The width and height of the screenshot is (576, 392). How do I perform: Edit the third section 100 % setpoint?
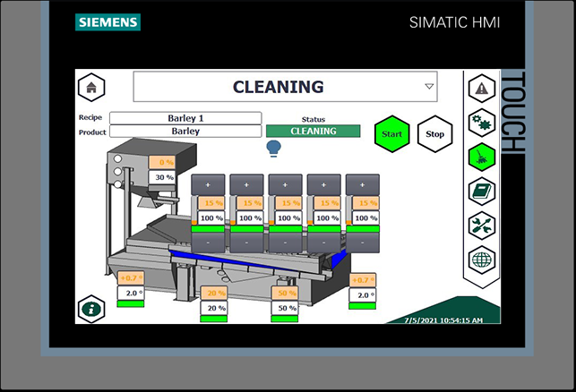[288, 218]
